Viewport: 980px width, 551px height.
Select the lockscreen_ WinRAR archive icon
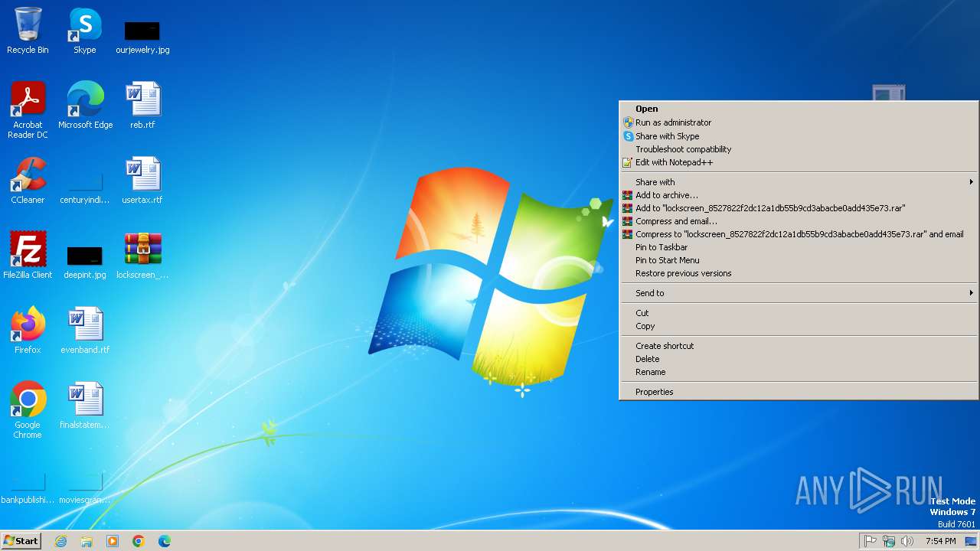[142, 256]
